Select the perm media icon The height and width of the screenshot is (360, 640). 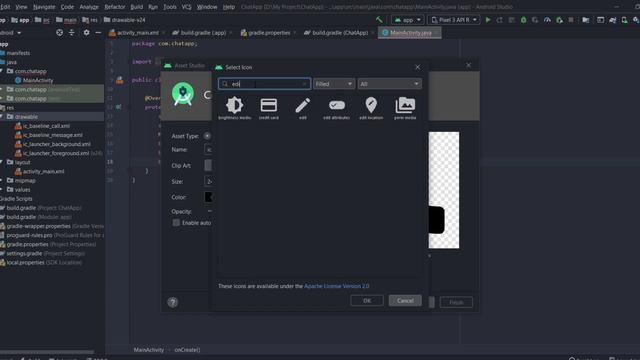point(405,108)
